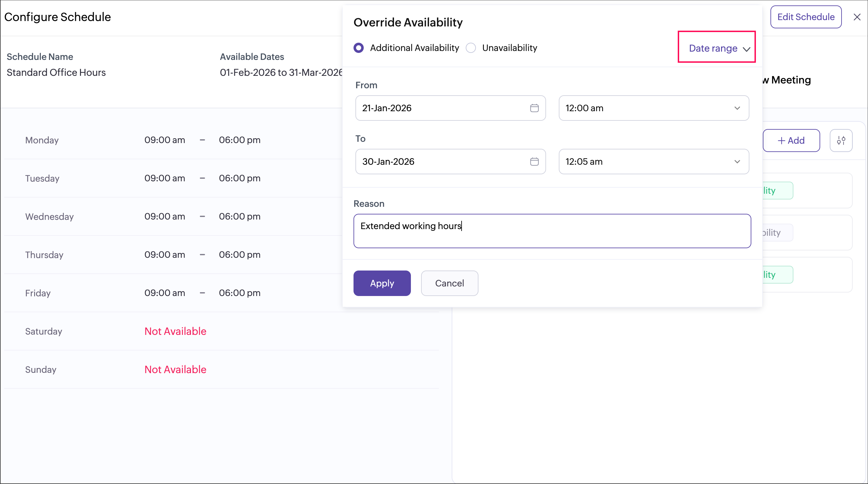Select the Additional Availability radio button
868x484 pixels.
point(359,48)
